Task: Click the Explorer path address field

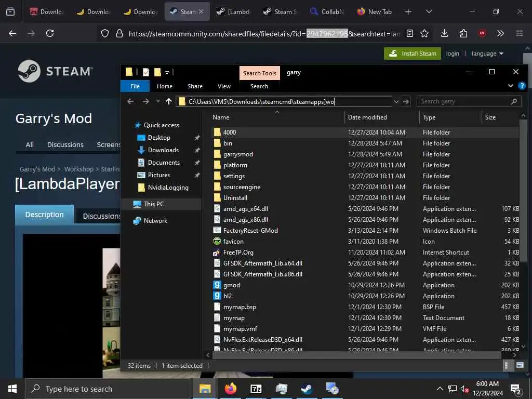Action: pyautogui.click(x=284, y=101)
